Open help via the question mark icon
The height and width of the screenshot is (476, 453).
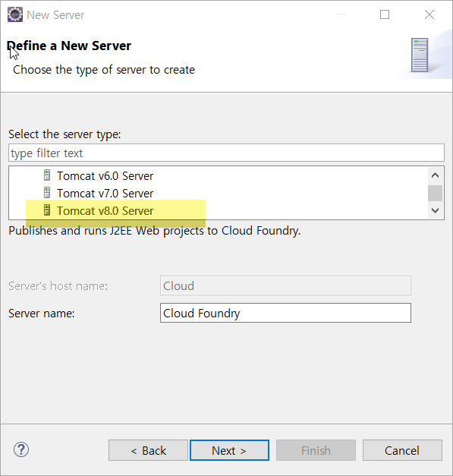click(x=21, y=449)
